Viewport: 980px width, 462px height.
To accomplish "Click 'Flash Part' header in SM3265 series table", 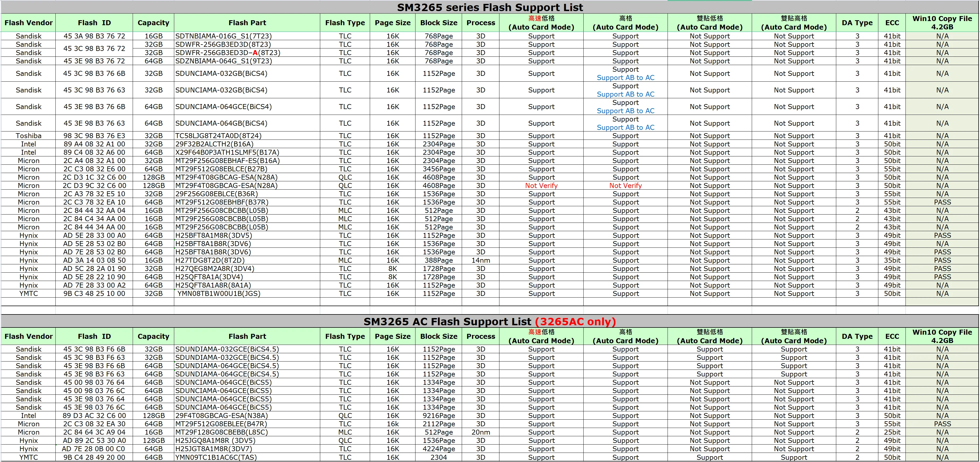I will [x=247, y=23].
